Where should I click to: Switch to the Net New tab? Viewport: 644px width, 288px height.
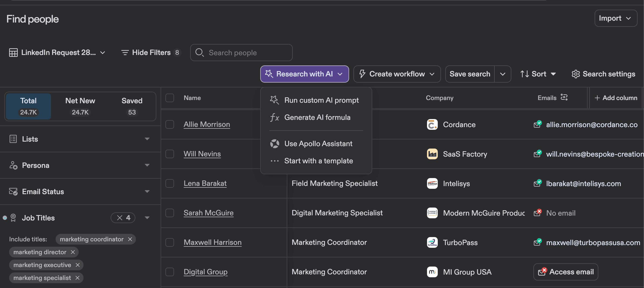(80, 106)
